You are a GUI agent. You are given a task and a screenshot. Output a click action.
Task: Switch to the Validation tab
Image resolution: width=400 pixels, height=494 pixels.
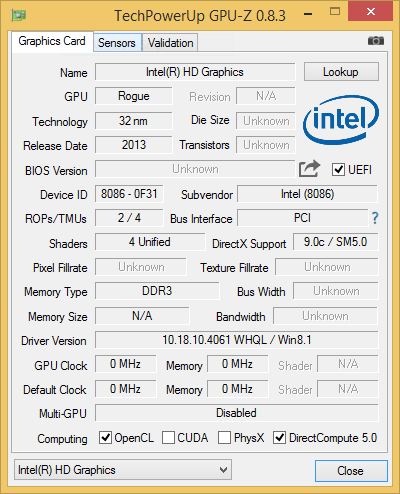[x=170, y=42]
